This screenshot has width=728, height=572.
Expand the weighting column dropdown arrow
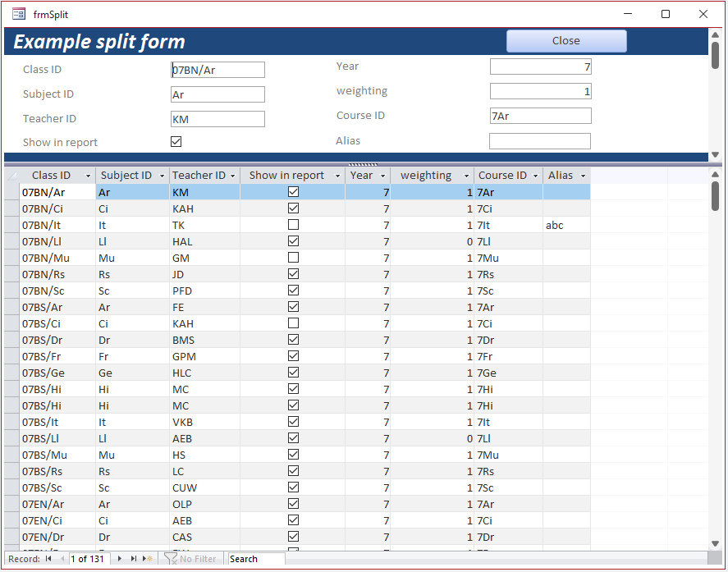[x=467, y=176]
